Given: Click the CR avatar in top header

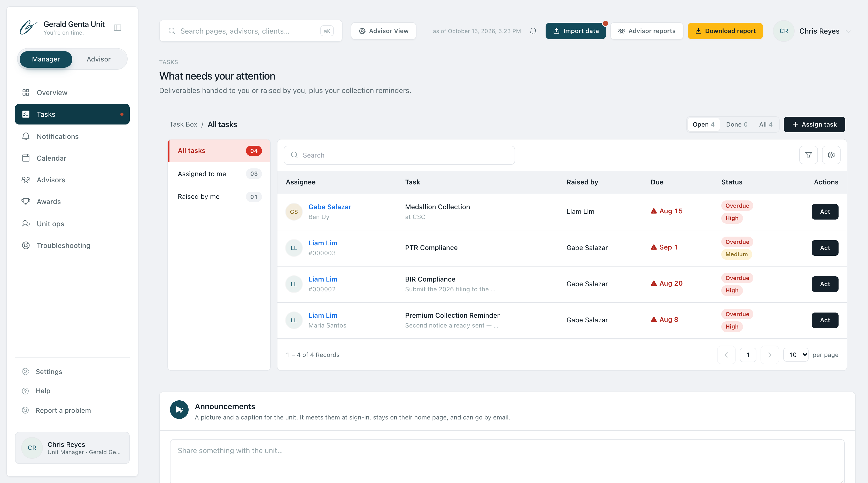Looking at the screenshot, I should [784, 31].
